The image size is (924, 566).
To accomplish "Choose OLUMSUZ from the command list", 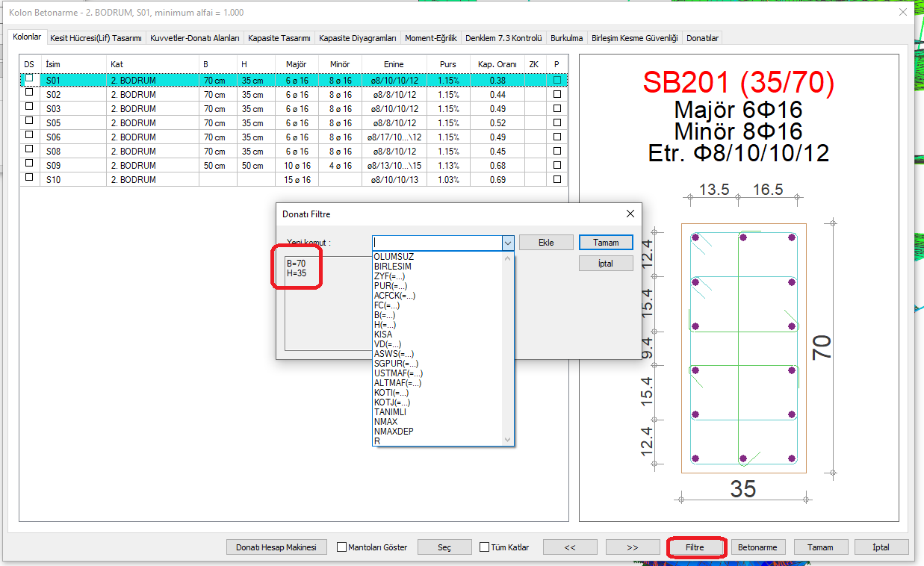I will point(394,257).
